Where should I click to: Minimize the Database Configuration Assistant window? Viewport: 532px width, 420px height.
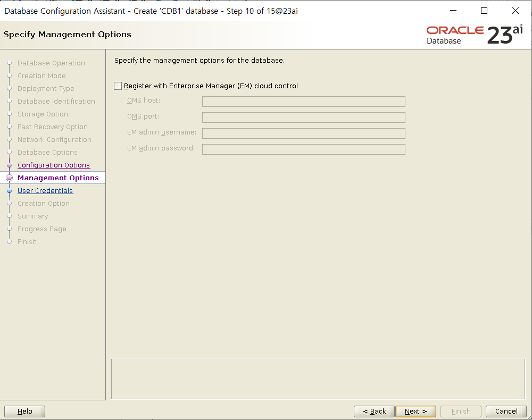pyautogui.click(x=453, y=11)
